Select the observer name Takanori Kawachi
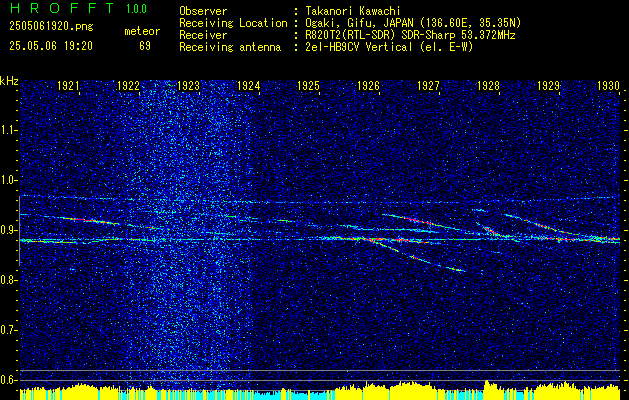The image size is (629, 400). [352, 11]
